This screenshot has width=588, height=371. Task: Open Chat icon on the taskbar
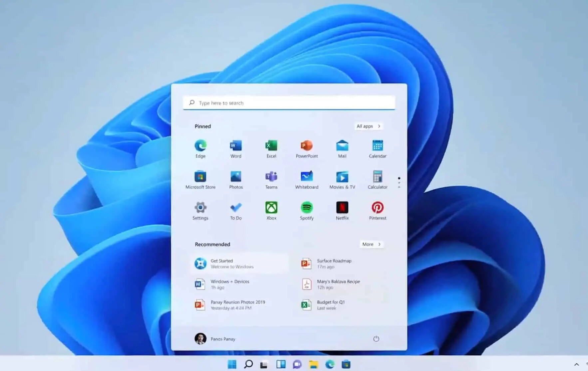point(297,364)
